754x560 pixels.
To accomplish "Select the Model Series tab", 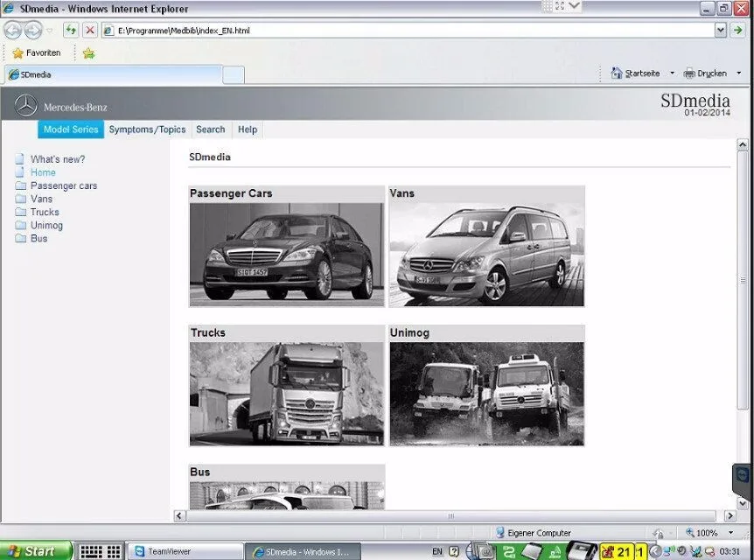I will (x=71, y=129).
